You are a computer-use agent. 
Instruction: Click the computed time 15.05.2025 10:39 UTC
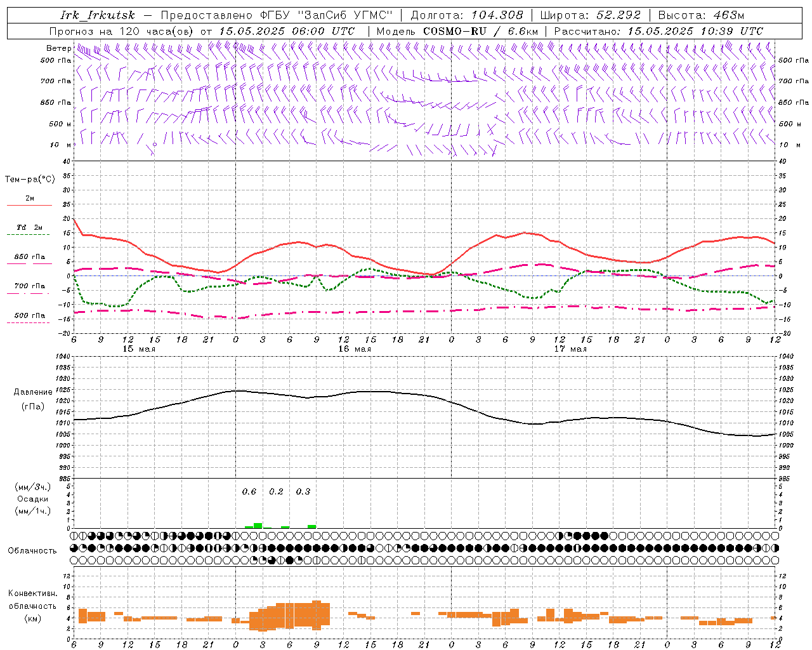click(695, 31)
